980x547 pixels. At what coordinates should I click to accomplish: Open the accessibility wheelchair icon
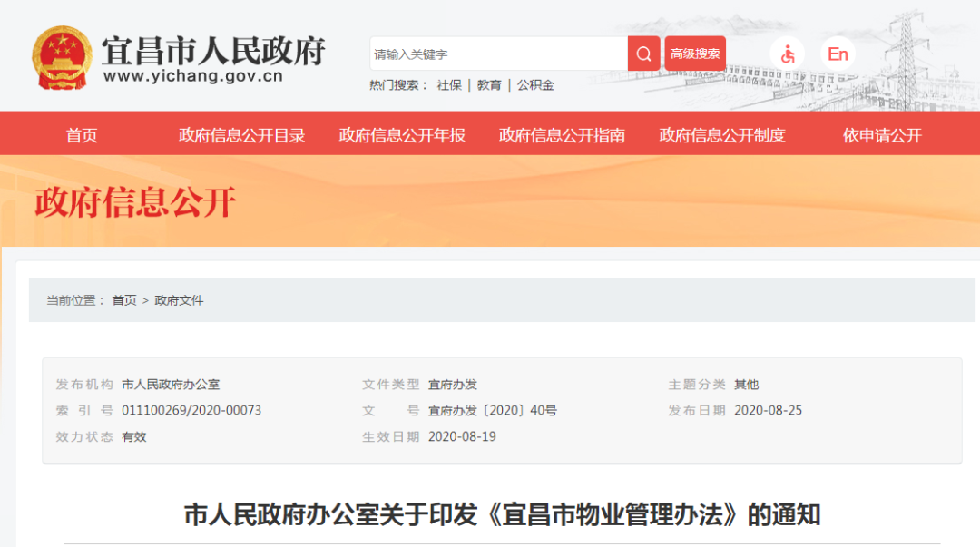click(x=787, y=54)
